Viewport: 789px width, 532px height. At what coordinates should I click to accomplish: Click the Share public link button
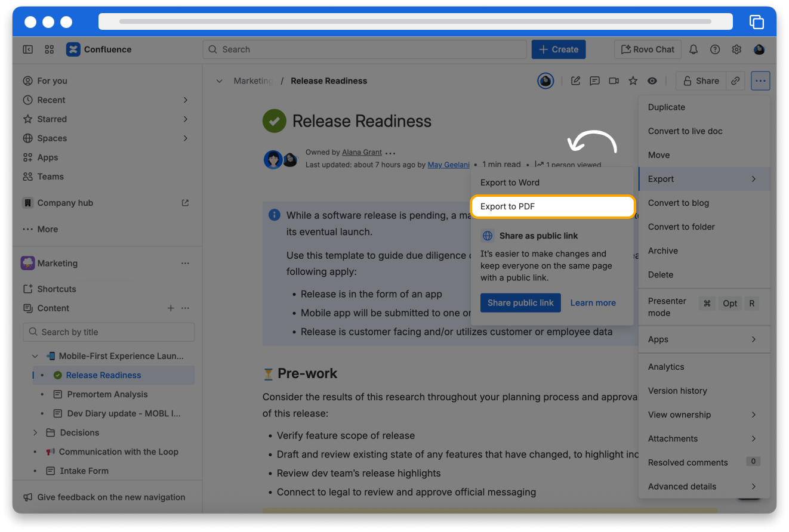pos(520,303)
